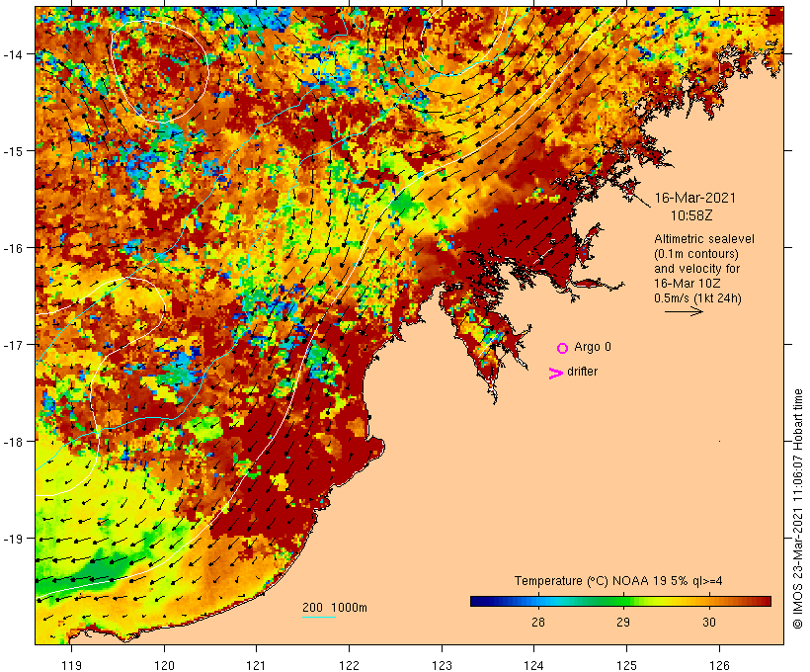This screenshot has width=810, height=672.
Task: Click the longitude axis label 120
Action: click(164, 665)
